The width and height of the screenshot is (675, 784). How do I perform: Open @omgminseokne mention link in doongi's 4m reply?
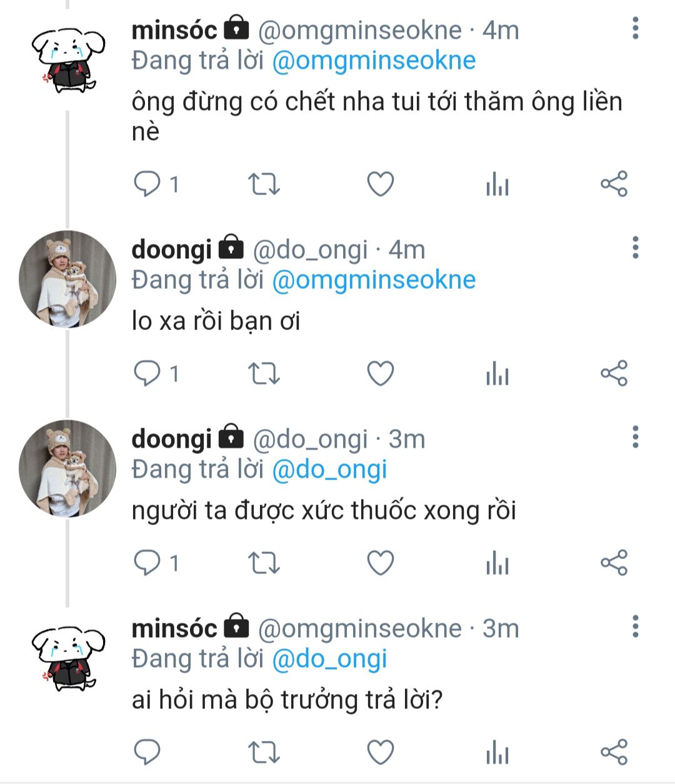[374, 280]
